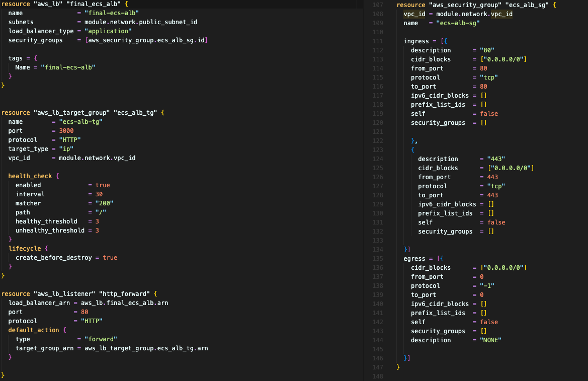Click the default_action block keyword
This screenshot has width=588, height=381.
[x=34, y=330]
